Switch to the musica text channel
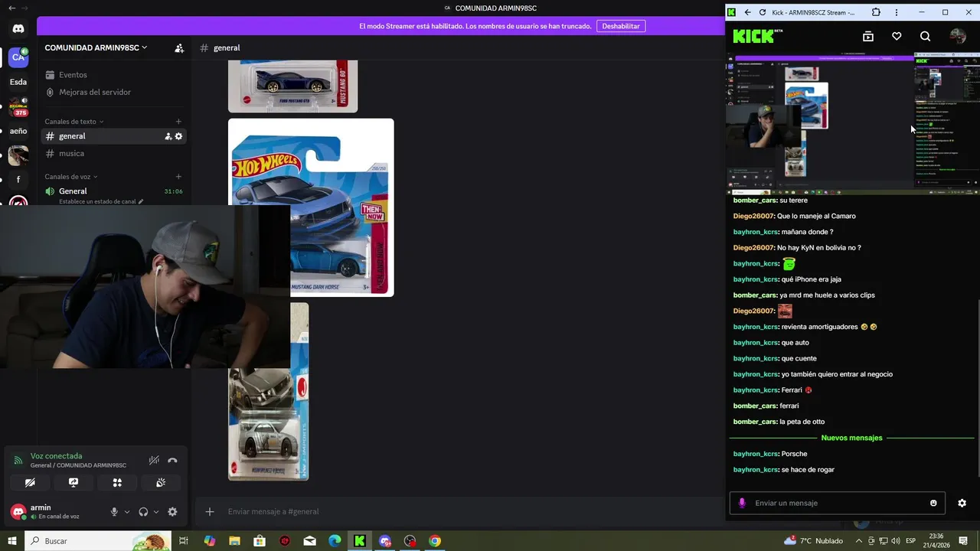The image size is (980, 551). 113,153
